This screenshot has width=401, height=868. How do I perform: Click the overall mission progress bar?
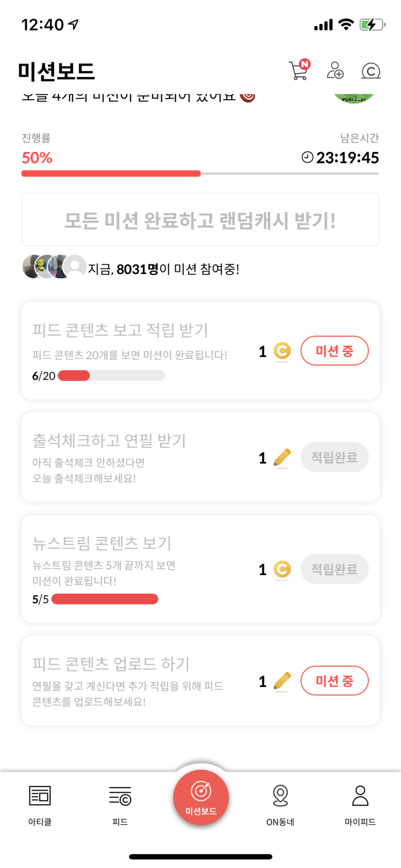click(x=200, y=173)
